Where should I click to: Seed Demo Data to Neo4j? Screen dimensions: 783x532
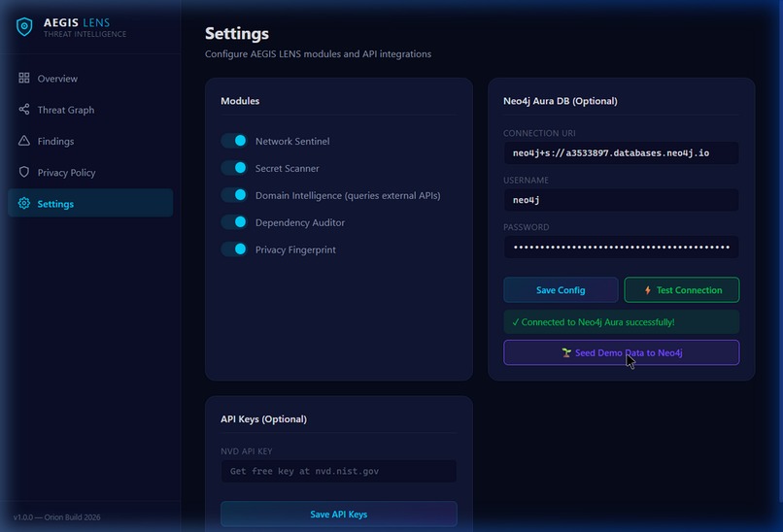[x=621, y=352]
